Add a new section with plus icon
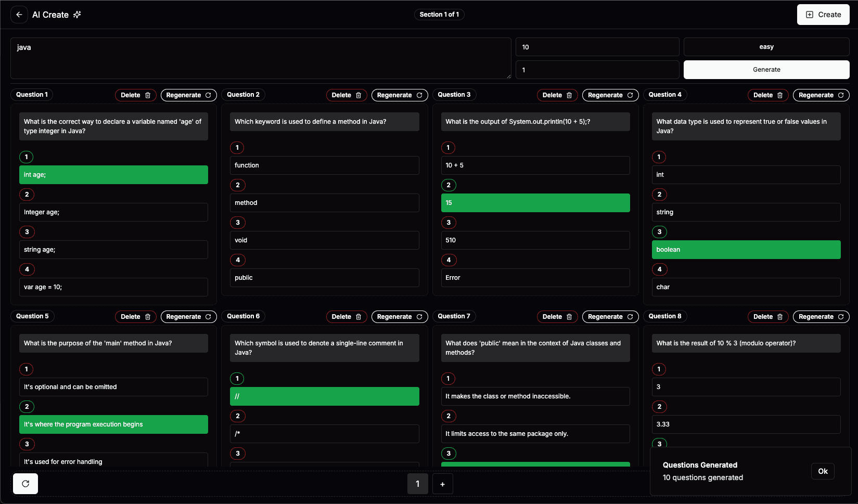This screenshot has height=504, width=858. click(x=442, y=484)
